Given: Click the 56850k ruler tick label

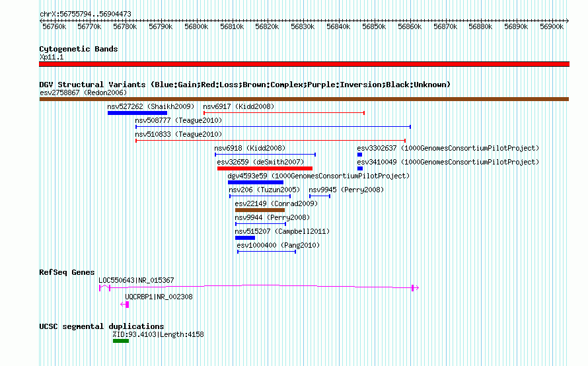Looking at the screenshot, I should (374, 26).
